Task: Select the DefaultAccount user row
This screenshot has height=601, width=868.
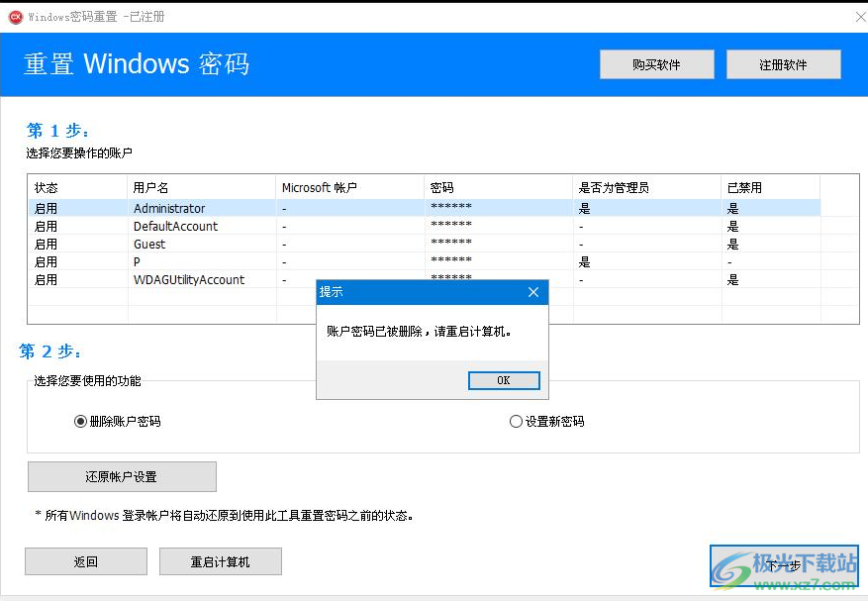Action: tap(424, 226)
